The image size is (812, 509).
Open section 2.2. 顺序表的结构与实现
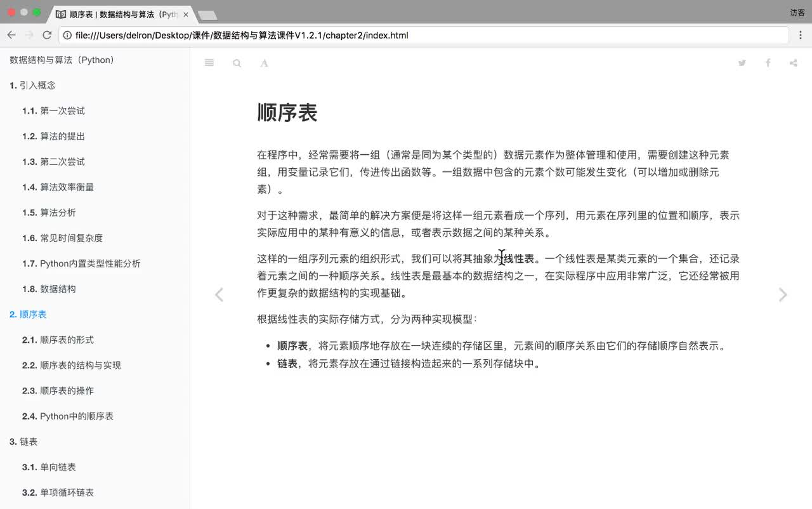click(71, 365)
